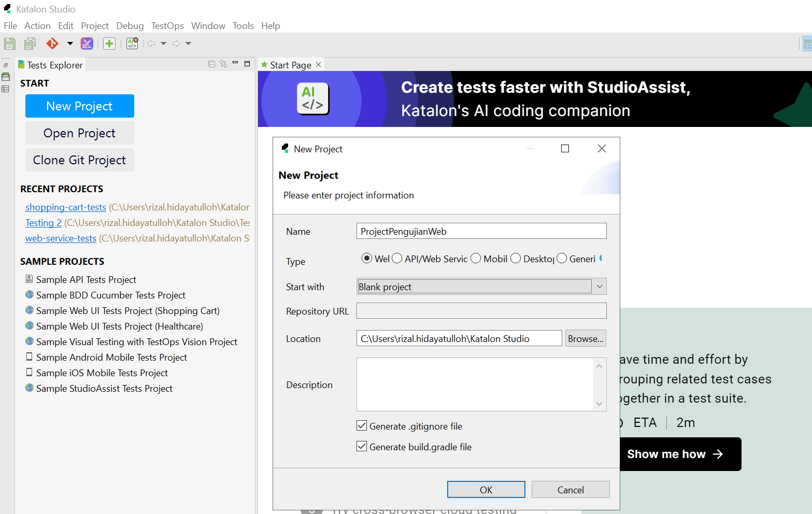Open the Action menu
Image resolution: width=812 pixels, height=514 pixels.
37,26
